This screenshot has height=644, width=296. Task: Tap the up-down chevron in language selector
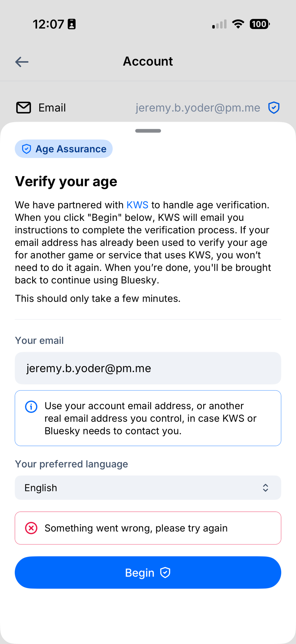coord(265,488)
